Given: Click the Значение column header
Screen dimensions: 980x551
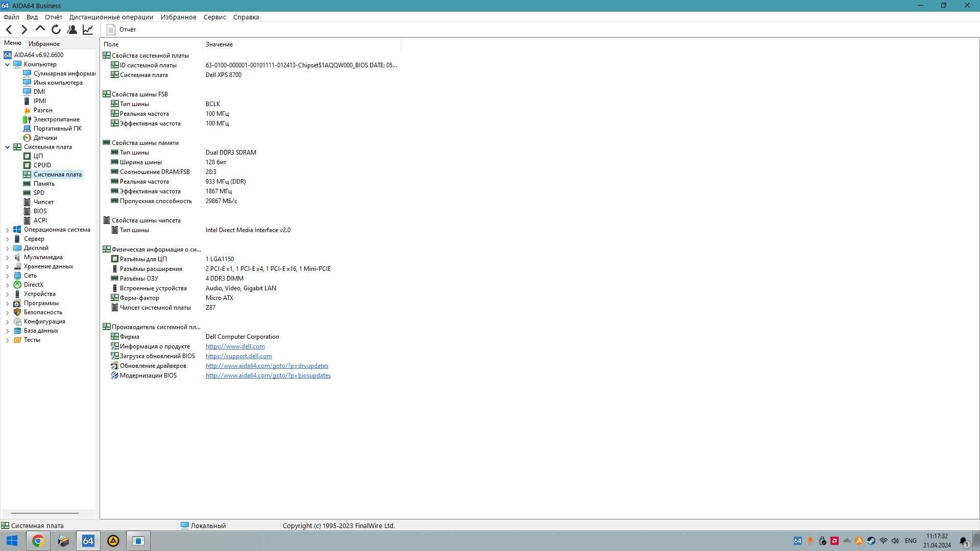Looking at the screenshot, I should [302, 44].
